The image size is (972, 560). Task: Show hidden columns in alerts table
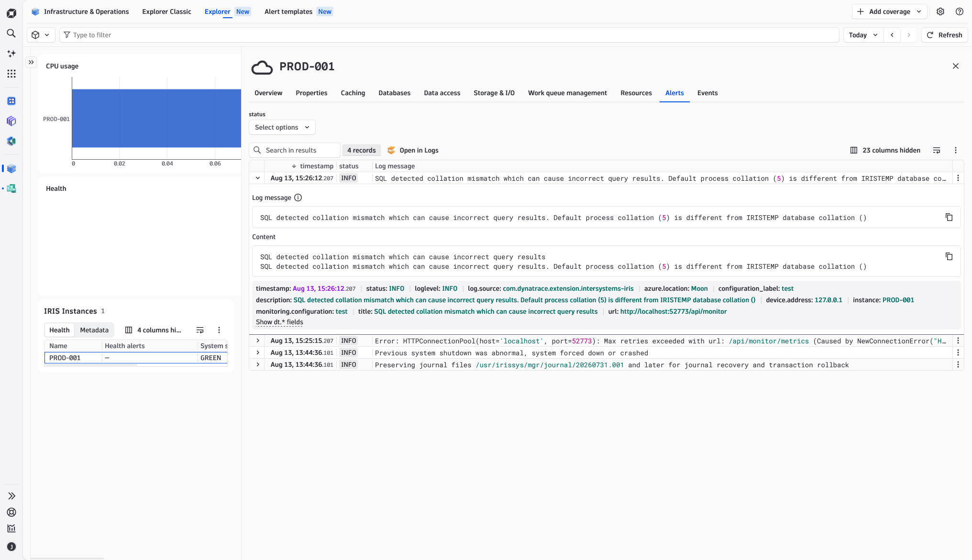[885, 150]
